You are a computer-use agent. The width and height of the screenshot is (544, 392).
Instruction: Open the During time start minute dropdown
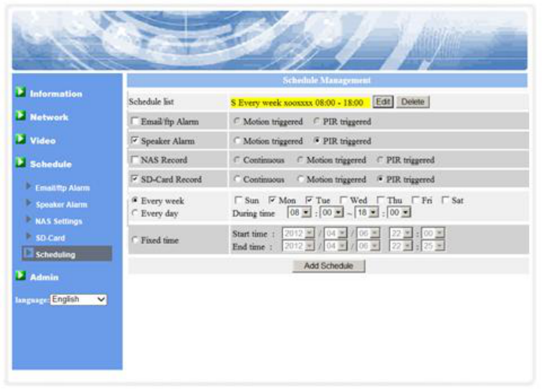(331, 212)
